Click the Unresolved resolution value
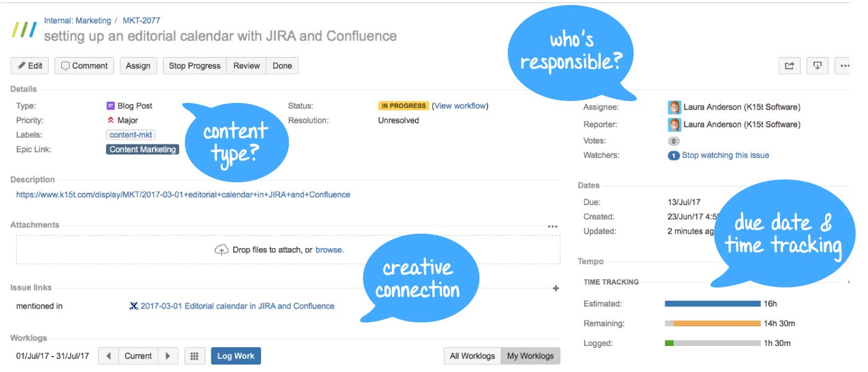This screenshot has width=868, height=372. click(399, 121)
